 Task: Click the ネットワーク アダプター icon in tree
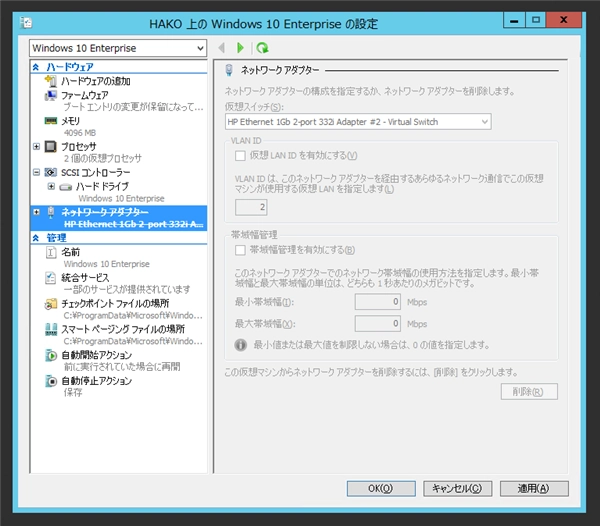coord(51,212)
